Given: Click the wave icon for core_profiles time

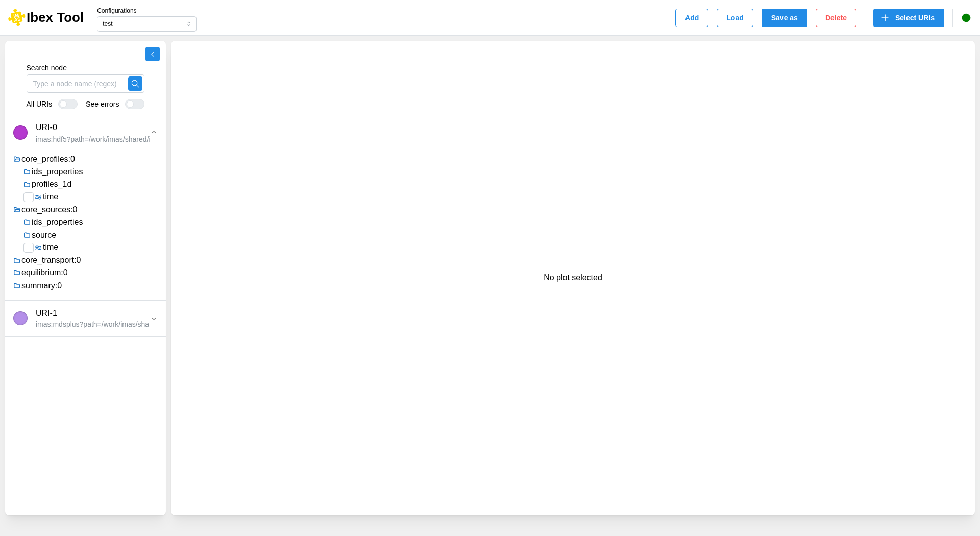Looking at the screenshot, I should pos(38,197).
